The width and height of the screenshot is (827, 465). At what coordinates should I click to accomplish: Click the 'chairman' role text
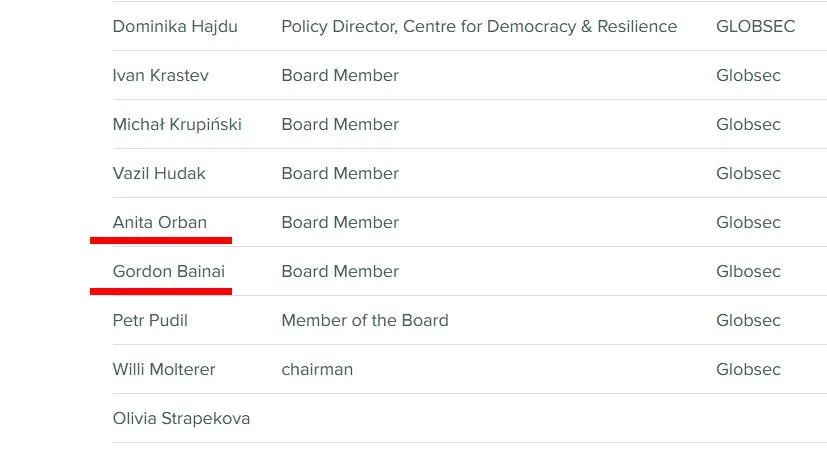[317, 370]
